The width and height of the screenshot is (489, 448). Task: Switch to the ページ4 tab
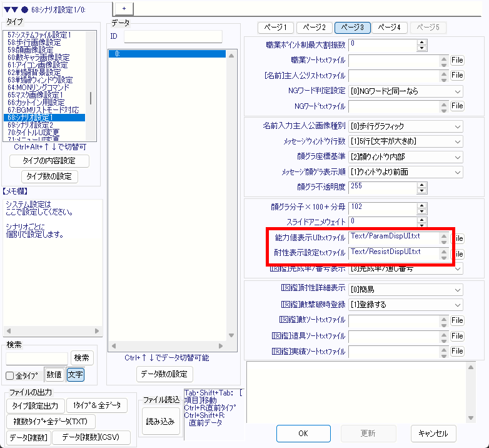pos(390,28)
